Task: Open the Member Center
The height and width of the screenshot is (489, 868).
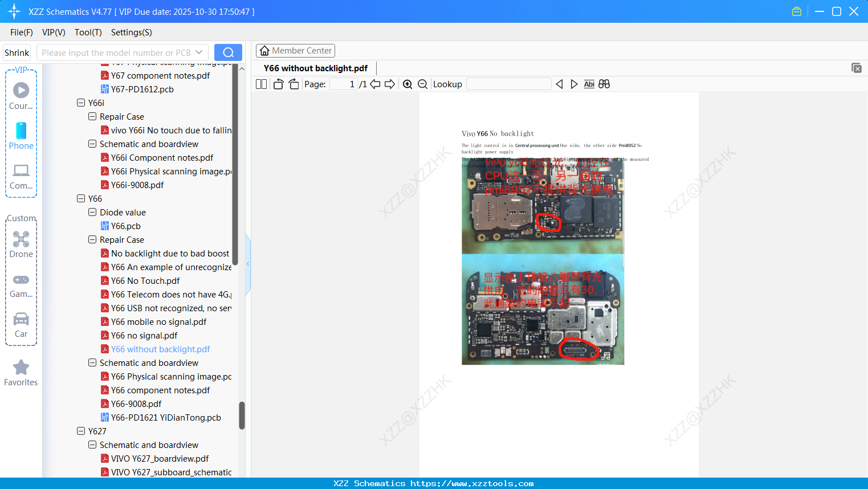Action: click(x=295, y=51)
